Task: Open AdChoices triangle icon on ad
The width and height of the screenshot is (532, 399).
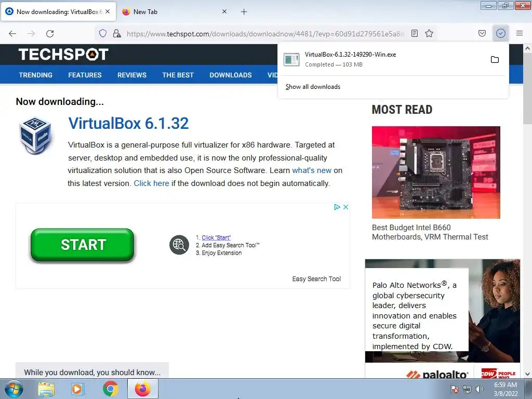Action: click(337, 207)
